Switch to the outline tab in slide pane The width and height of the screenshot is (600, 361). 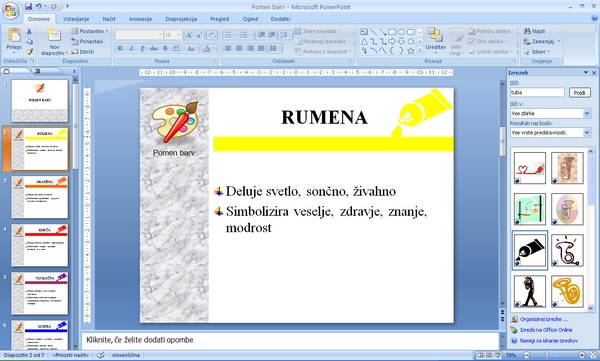38,71
